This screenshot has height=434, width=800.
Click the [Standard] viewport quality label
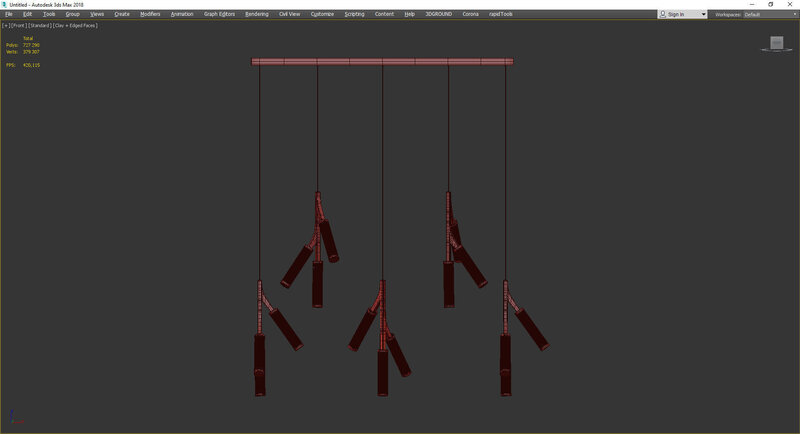[40, 25]
